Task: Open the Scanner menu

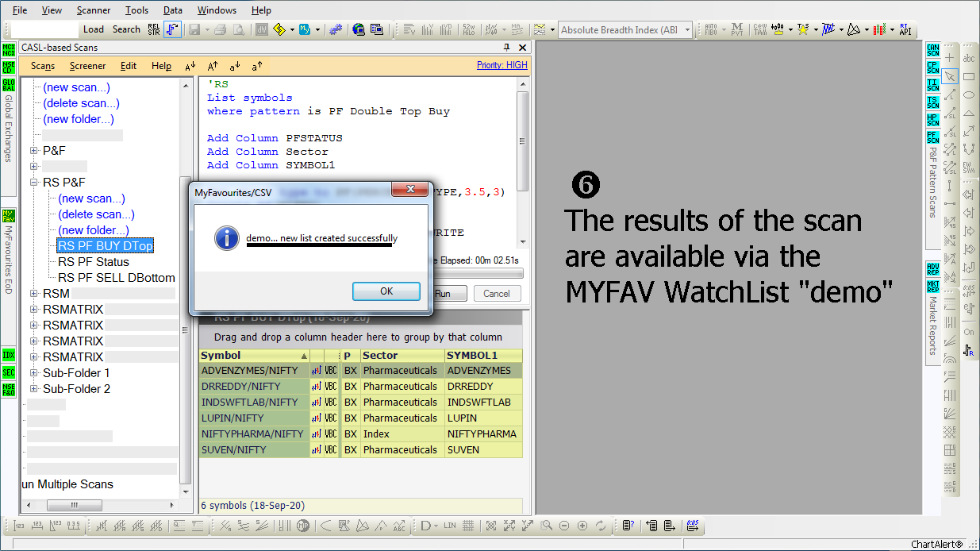Action: (94, 10)
